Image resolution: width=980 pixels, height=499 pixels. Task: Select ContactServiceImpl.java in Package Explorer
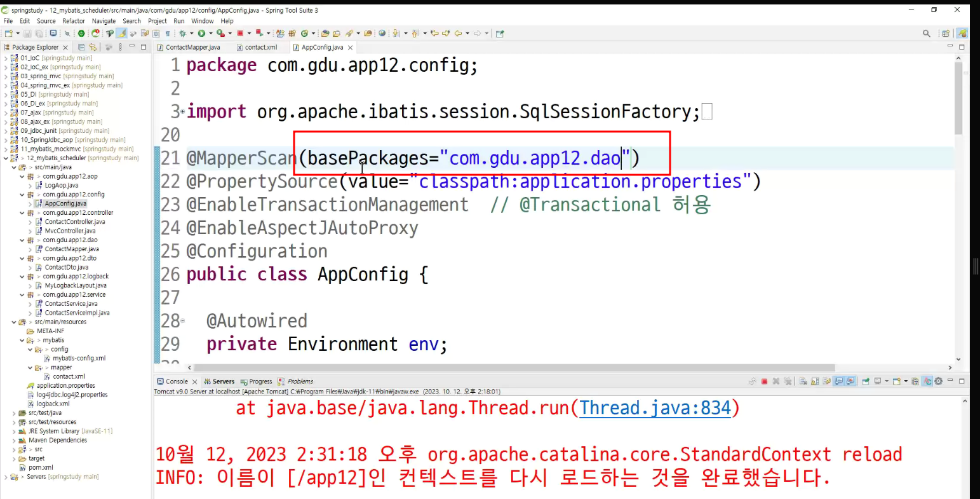[77, 313]
